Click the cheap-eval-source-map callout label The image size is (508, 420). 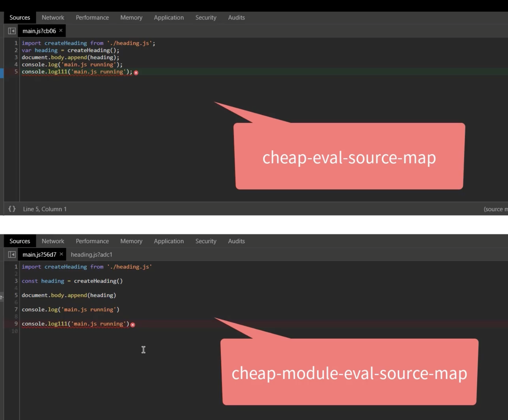click(349, 158)
